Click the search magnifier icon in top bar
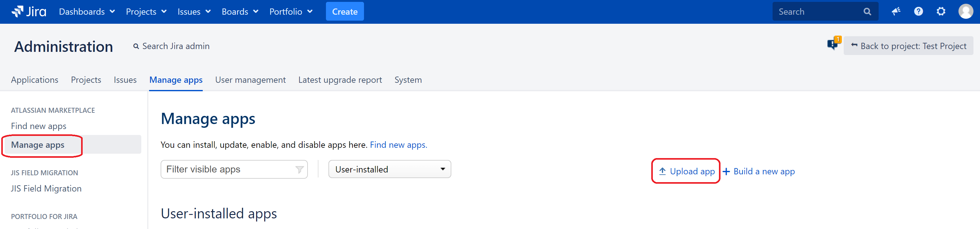 [x=867, y=12]
